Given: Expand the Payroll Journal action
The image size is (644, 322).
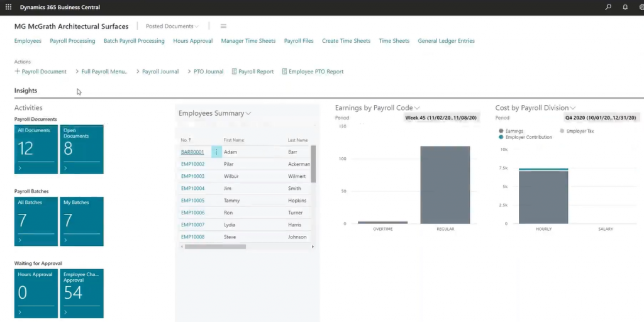Looking at the screenshot, I should click(157, 72).
